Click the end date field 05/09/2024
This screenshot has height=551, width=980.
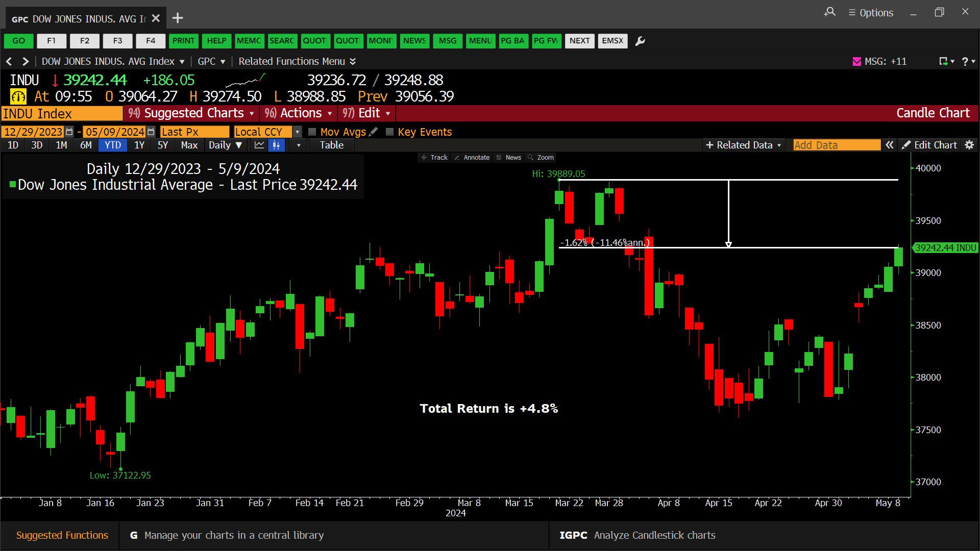point(114,132)
